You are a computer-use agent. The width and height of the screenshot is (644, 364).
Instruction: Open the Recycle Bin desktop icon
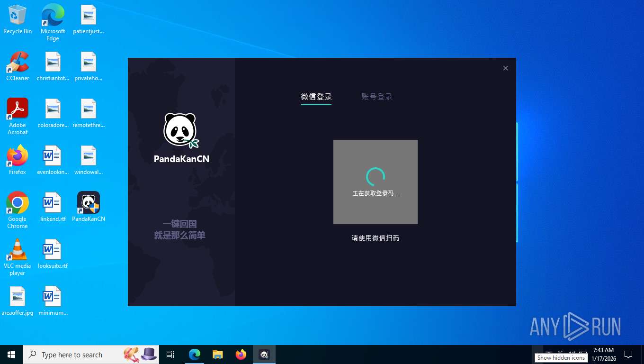(x=18, y=19)
